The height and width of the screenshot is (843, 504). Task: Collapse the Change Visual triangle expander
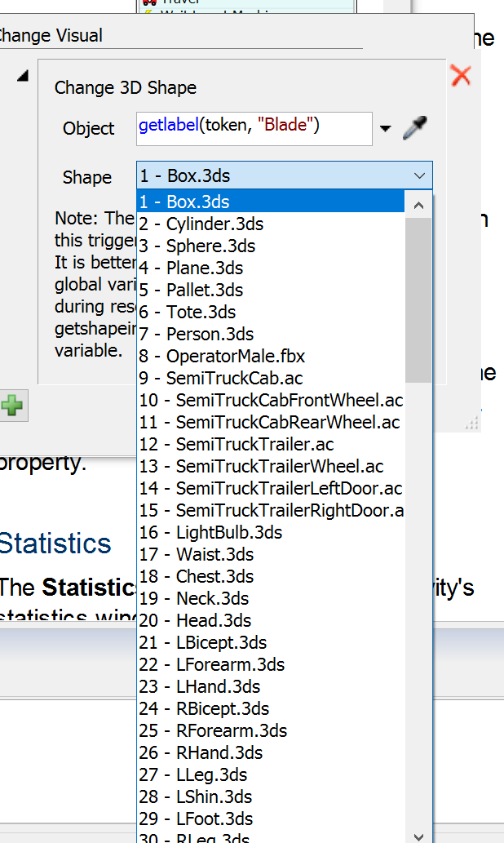pyautogui.click(x=22, y=76)
